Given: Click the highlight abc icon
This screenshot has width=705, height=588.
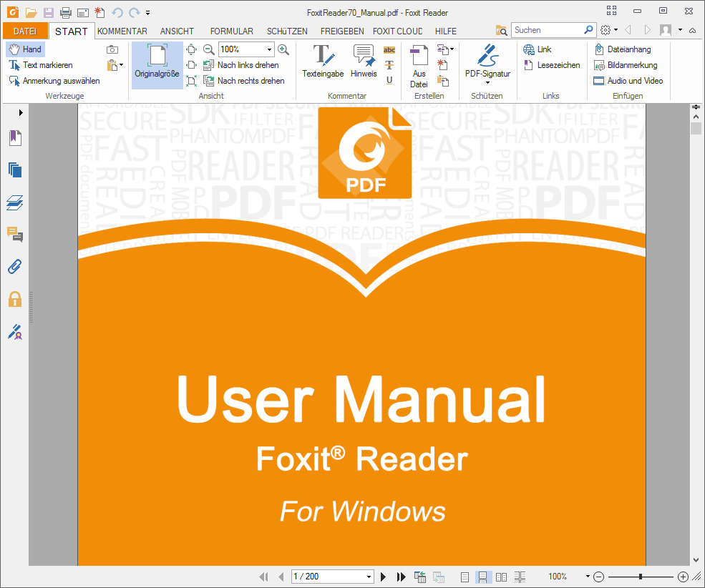Looking at the screenshot, I should click(x=389, y=50).
